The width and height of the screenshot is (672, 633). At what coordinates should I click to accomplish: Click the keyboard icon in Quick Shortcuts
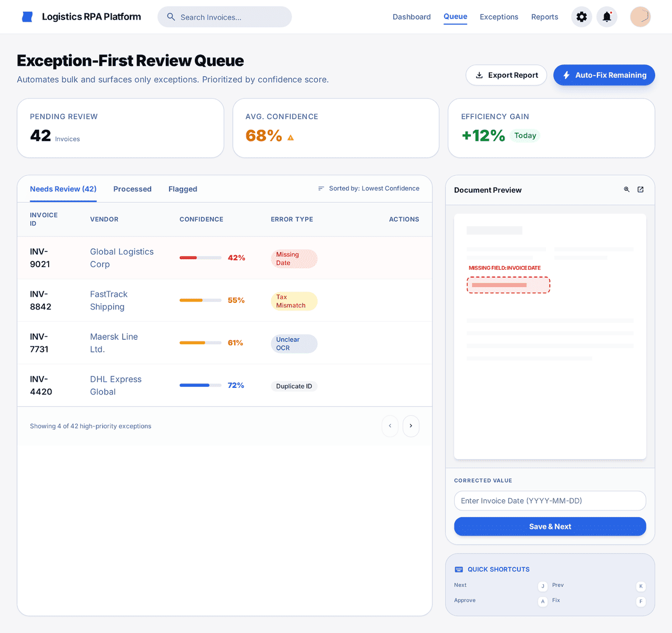click(459, 569)
